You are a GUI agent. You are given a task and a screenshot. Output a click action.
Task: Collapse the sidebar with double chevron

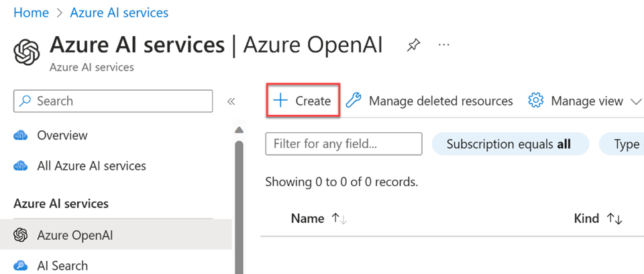[x=231, y=101]
